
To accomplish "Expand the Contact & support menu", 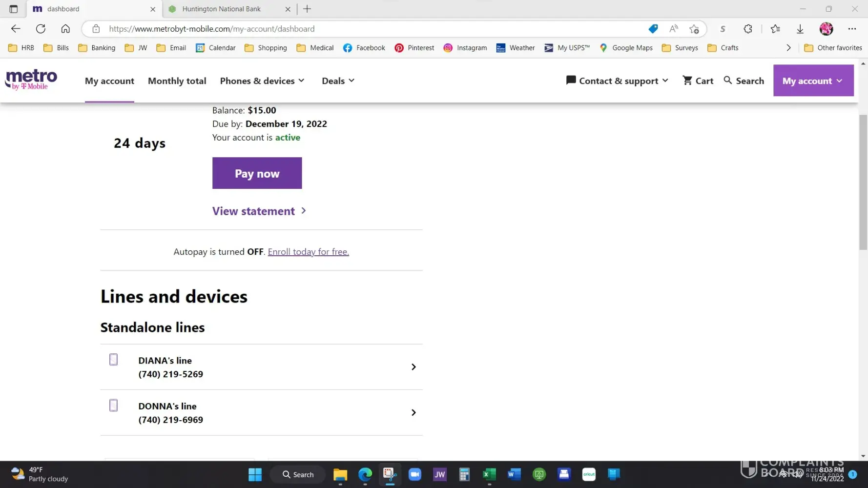I will (x=617, y=81).
